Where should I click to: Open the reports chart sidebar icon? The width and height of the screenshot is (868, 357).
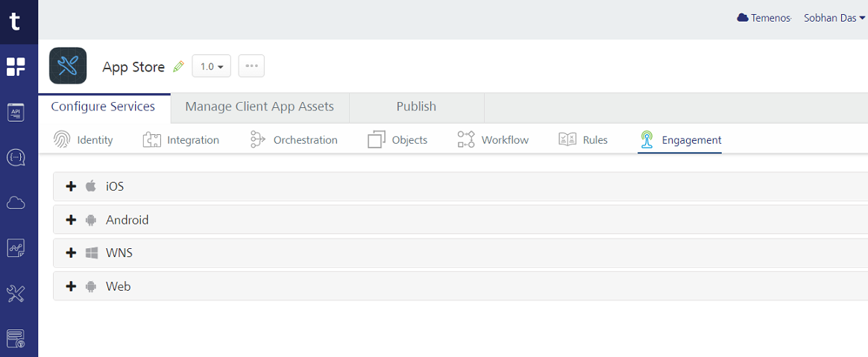pos(16,248)
